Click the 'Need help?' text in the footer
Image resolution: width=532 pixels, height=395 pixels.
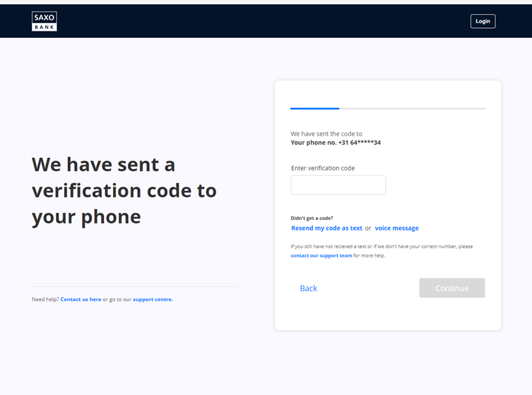45,300
